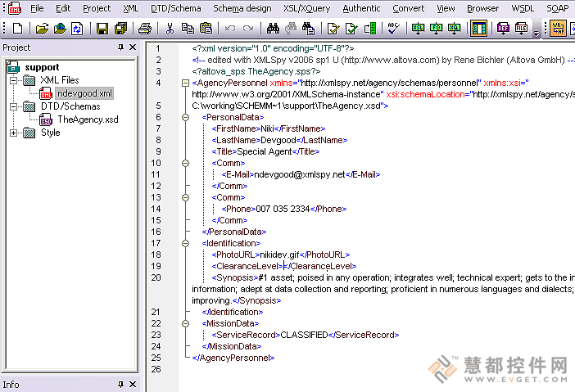Collapse the XML Files folder

(13, 80)
